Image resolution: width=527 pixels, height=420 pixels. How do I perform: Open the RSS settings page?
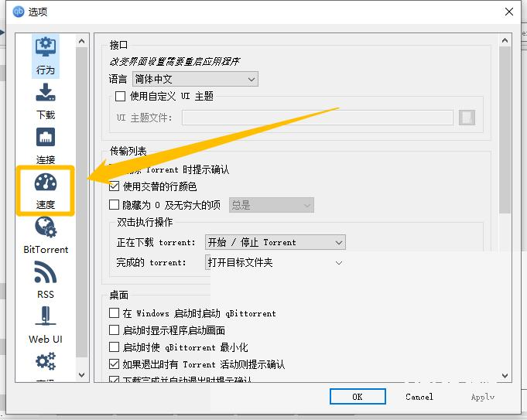point(46,280)
